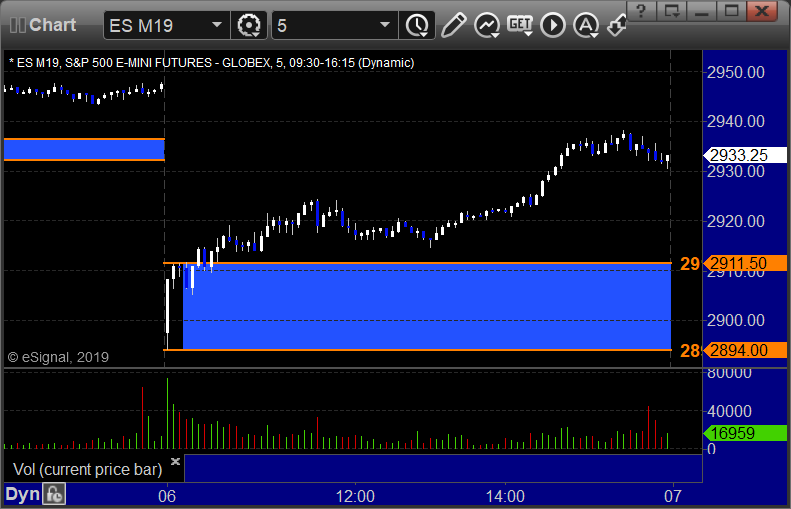
Task: Select the pencil drawing tools icon
Action: (x=454, y=25)
